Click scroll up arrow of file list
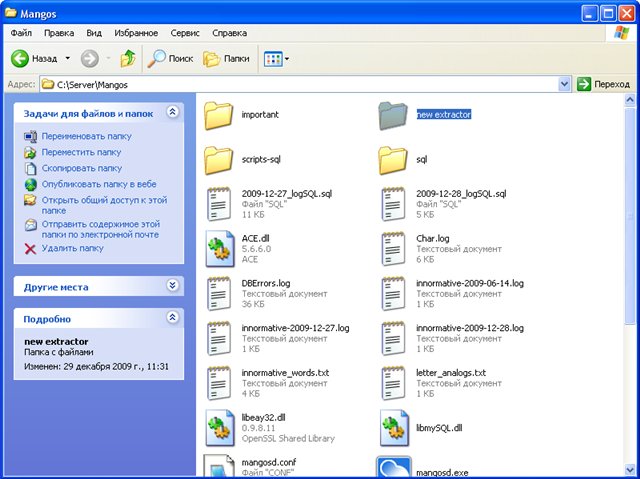 [630, 99]
